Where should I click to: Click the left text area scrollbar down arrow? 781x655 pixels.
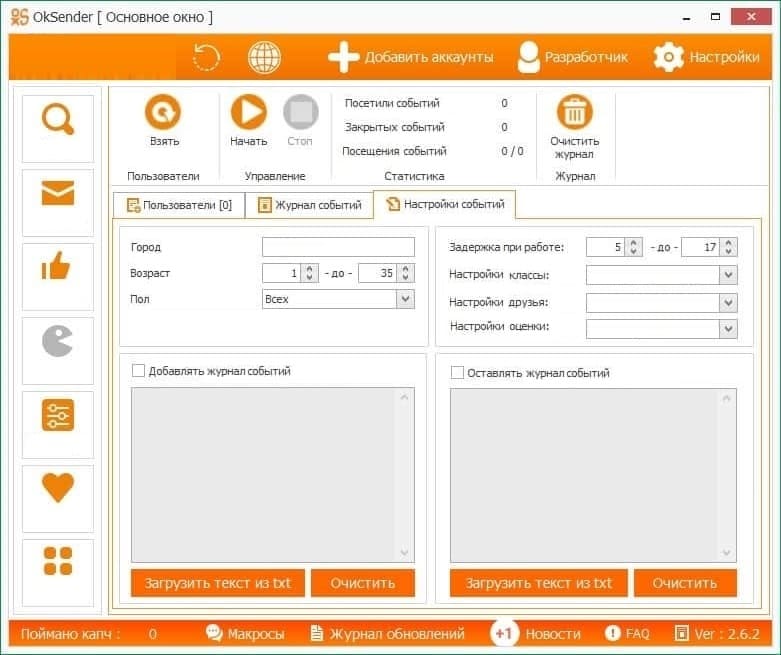tap(404, 553)
